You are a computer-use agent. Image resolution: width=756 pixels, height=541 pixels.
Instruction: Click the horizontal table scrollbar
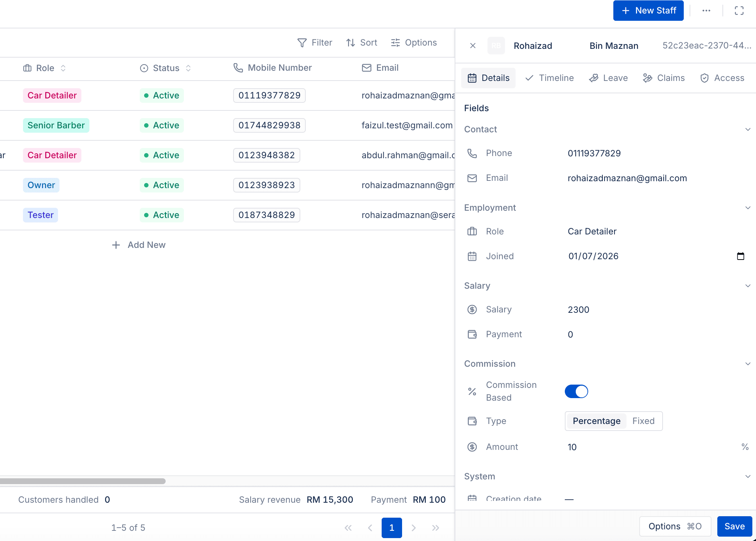[x=82, y=481]
